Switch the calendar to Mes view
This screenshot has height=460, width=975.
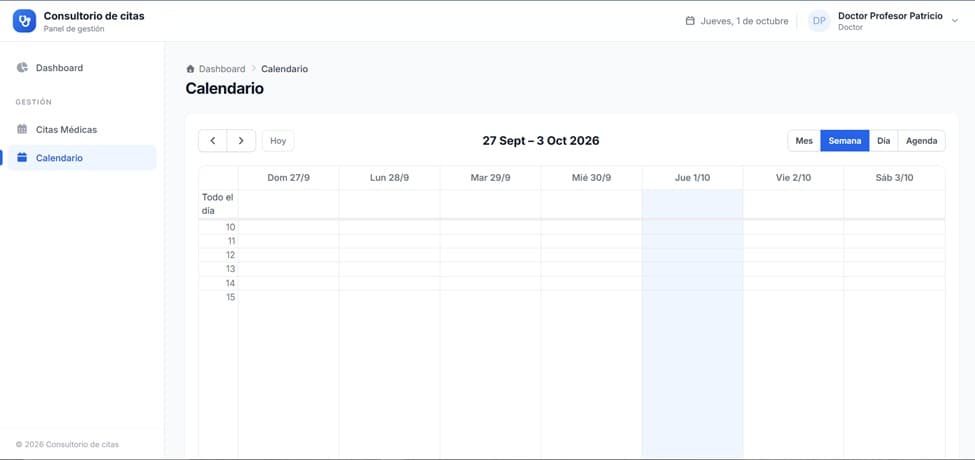804,141
